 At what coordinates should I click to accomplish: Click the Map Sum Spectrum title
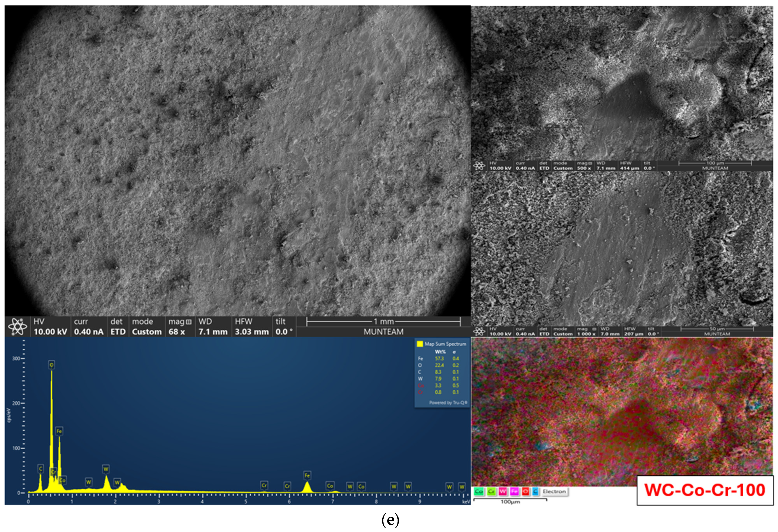[445, 344]
